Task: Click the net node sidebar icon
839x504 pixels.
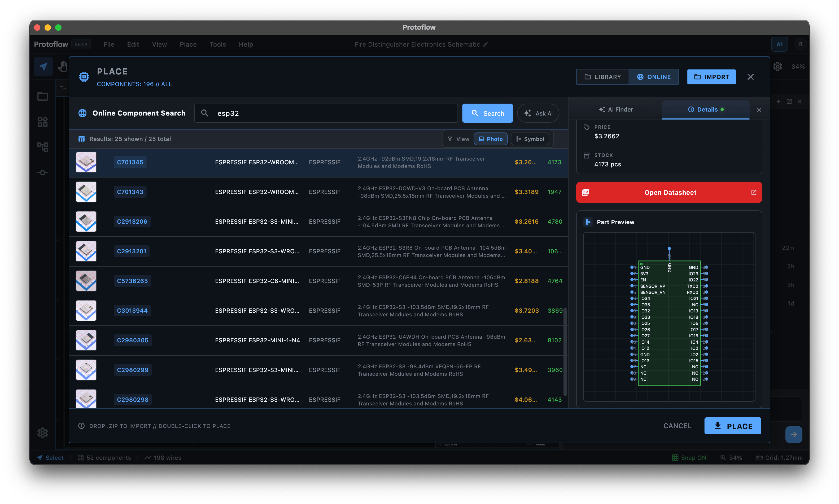Action: point(42,173)
